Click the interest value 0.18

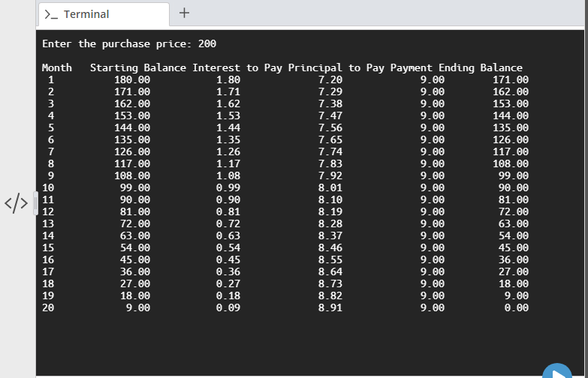[228, 295]
